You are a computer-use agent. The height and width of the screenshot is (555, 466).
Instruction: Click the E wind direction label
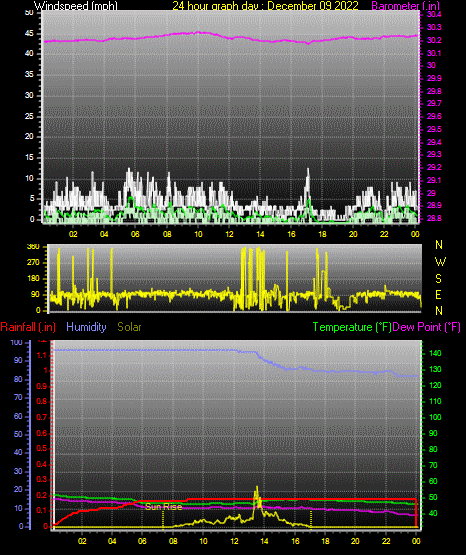click(438, 294)
